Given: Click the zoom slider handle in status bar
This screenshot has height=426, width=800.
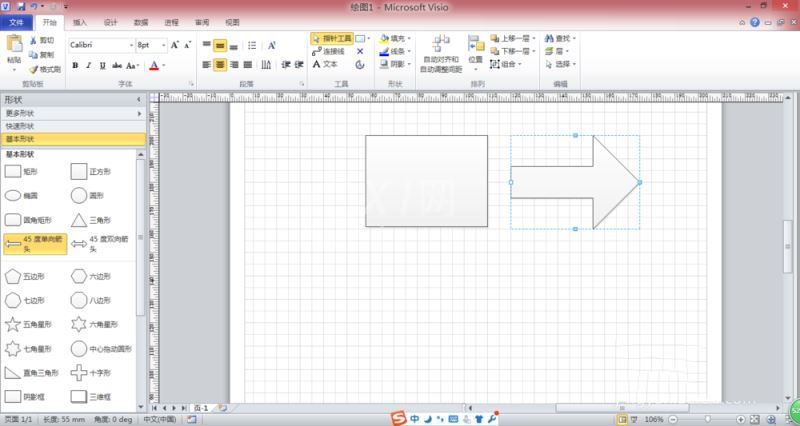Looking at the screenshot, I should tap(708, 419).
